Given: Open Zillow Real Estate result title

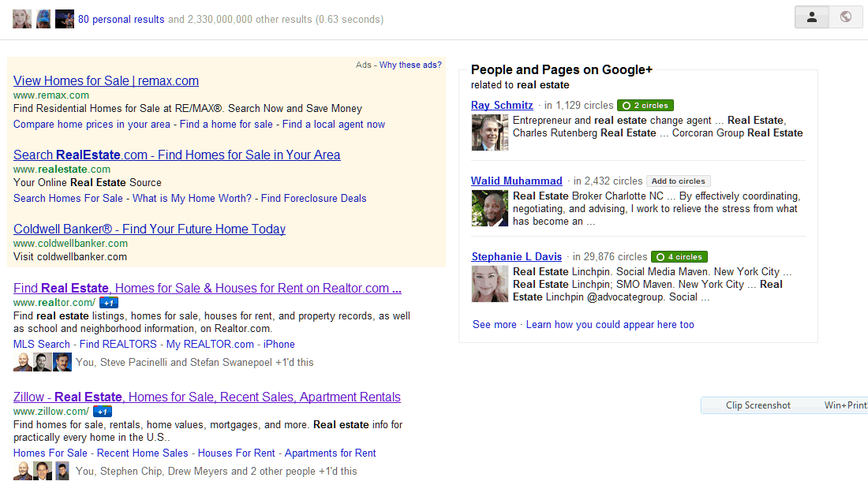Looking at the screenshot, I should pos(207,397).
